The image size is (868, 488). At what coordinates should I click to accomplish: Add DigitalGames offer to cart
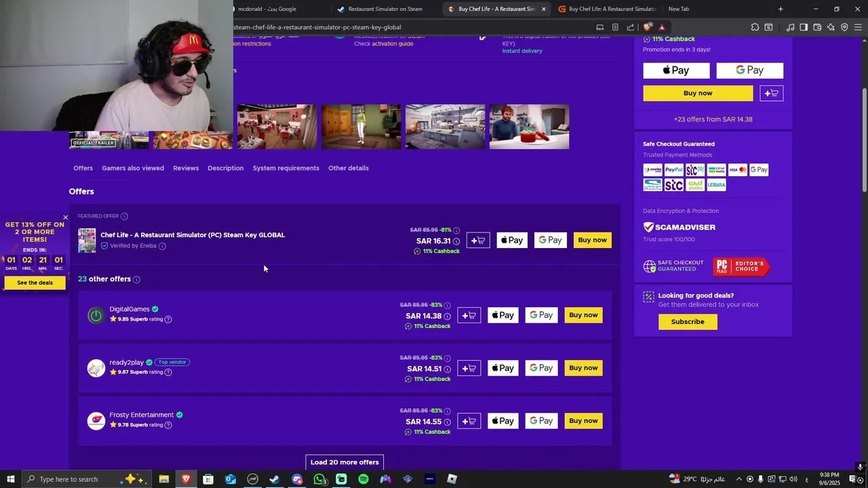tap(469, 315)
